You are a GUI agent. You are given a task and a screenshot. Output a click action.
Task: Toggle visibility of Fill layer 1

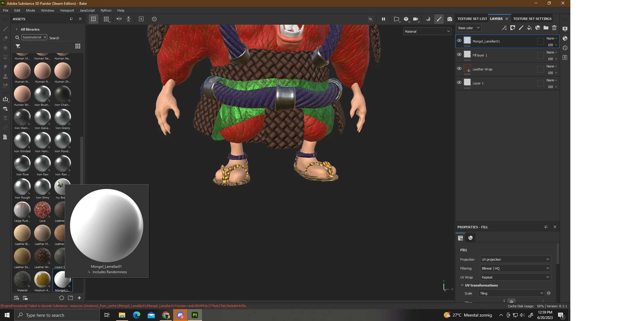pyautogui.click(x=459, y=54)
